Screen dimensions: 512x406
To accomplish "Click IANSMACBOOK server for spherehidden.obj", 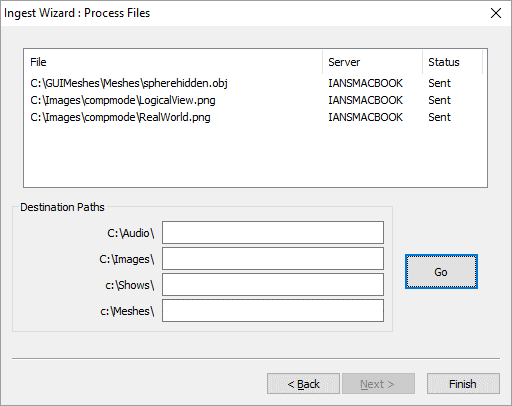I will coord(365,83).
